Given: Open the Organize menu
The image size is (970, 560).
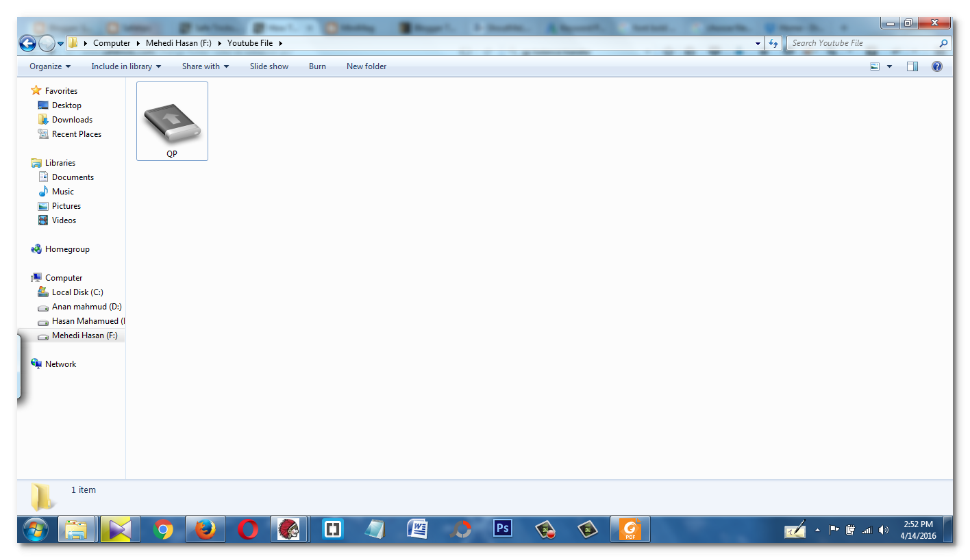Looking at the screenshot, I should tap(50, 66).
